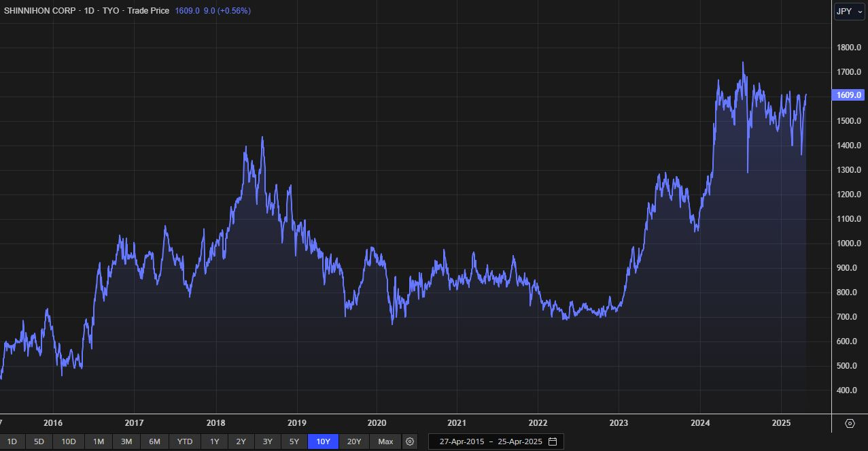868x451 pixels.
Task: Choose the 1Y time range
Action: coord(215,441)
